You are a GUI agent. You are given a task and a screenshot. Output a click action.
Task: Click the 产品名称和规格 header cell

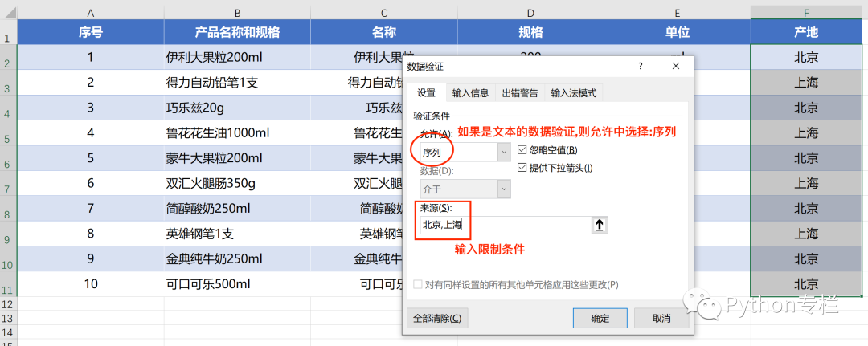[237, 32]
